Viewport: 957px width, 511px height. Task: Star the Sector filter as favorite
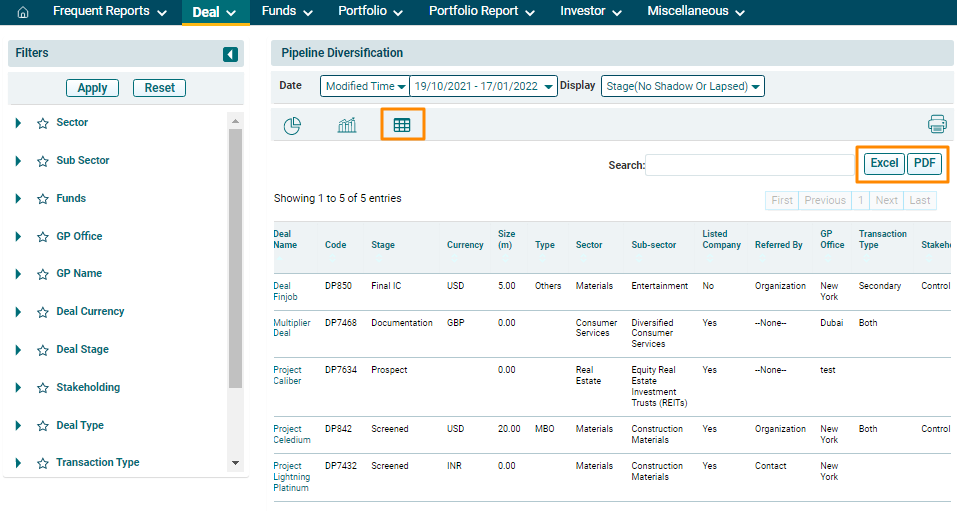click(x=43, y=123)
